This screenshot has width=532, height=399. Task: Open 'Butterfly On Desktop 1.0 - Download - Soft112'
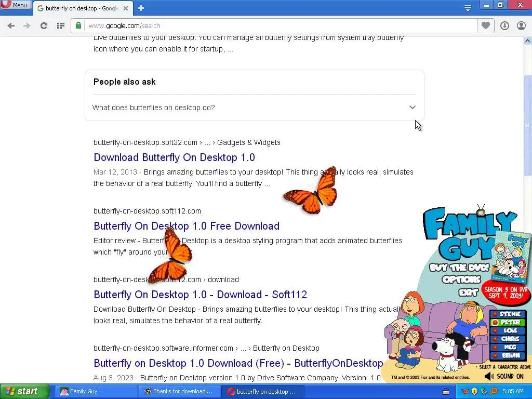pyautogui.click(x=200, y=295)
